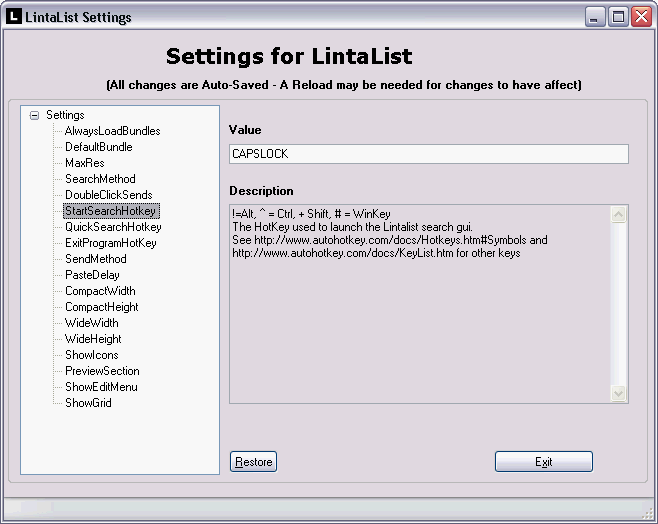The height and width of the screenshot is (524, 658).
Task: Click the Exit button
Action: (x=544, y=461)
